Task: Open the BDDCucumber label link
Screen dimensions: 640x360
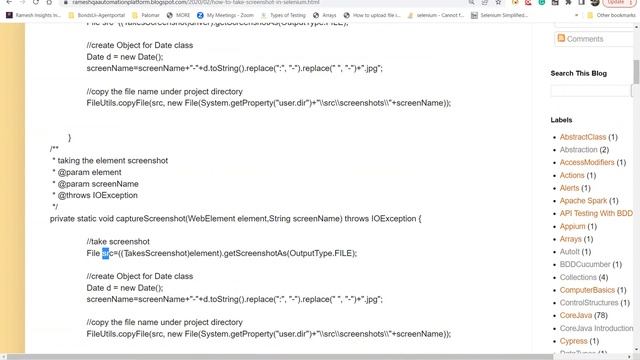Action: point(585,264)
